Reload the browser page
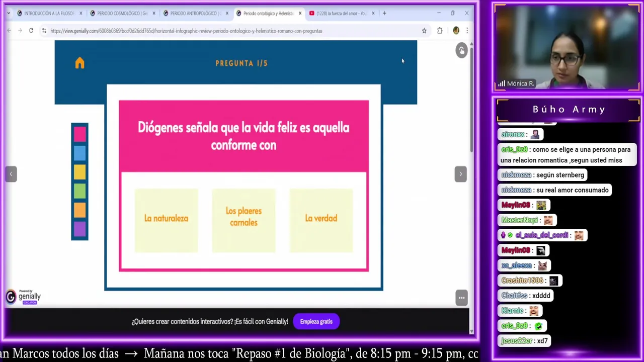 coord(31,31)
